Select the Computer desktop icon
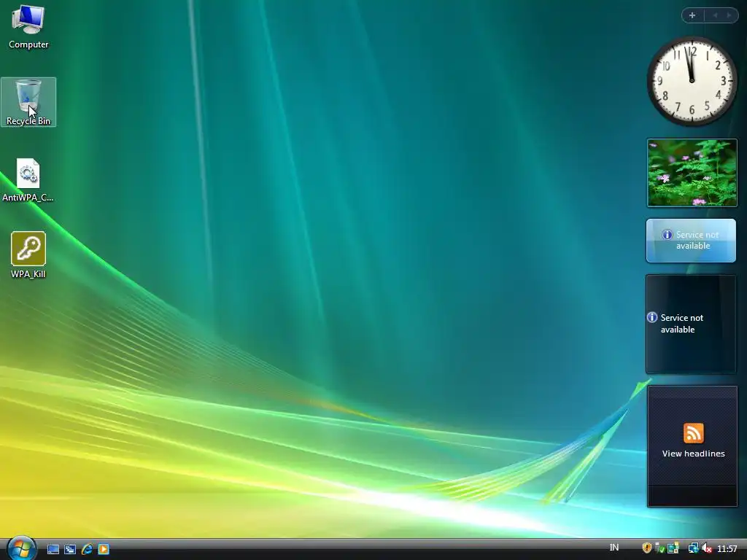Image resolution: width=747 pixels, height=560 pixels. pos(28,27)
